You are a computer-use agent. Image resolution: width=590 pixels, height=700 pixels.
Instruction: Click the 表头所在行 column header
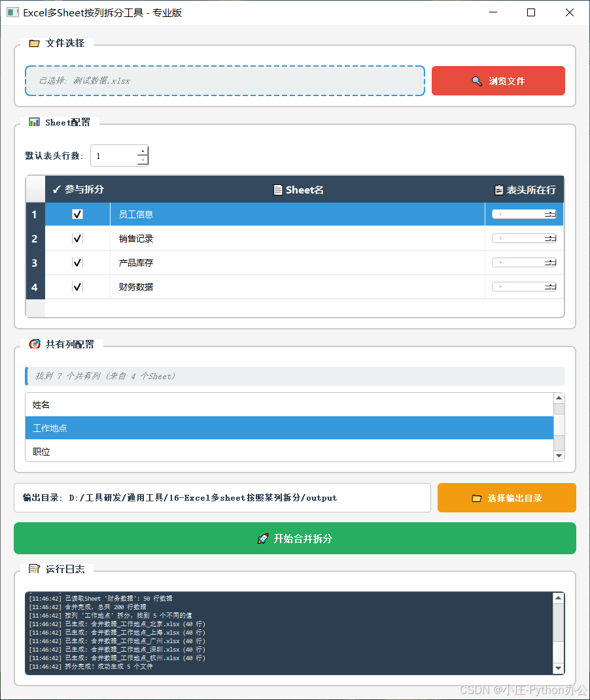coord(525,190)
